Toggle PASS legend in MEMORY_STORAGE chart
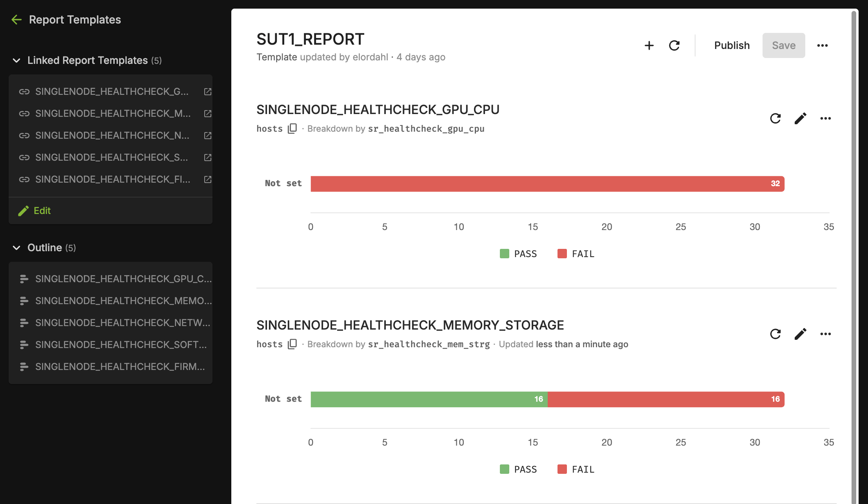Image resolution: width=868 pixels, height=504 pixels. (518, 470)
